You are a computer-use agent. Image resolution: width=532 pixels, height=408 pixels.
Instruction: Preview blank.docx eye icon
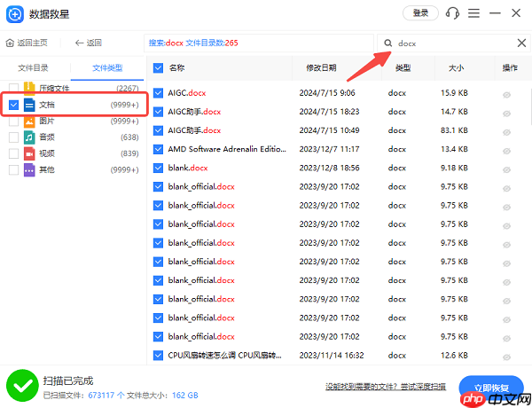click(x=506, y=169)
